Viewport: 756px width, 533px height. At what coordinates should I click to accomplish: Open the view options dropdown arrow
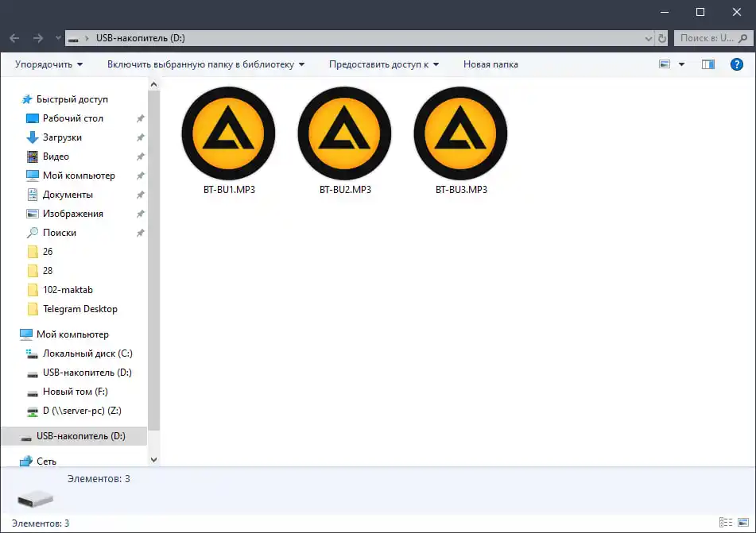(682, 64)
